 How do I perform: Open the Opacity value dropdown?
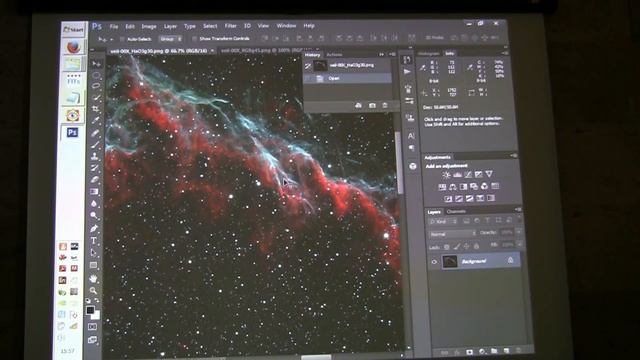pos(519,232)
